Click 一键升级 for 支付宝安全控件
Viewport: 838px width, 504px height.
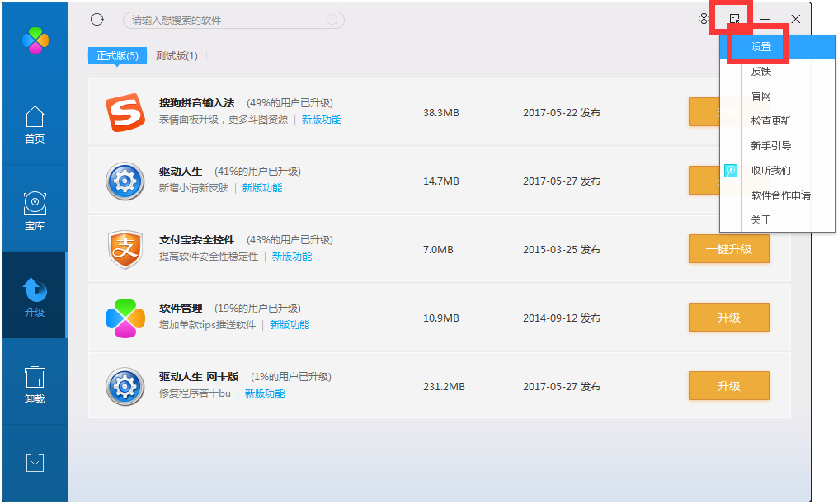729,249
